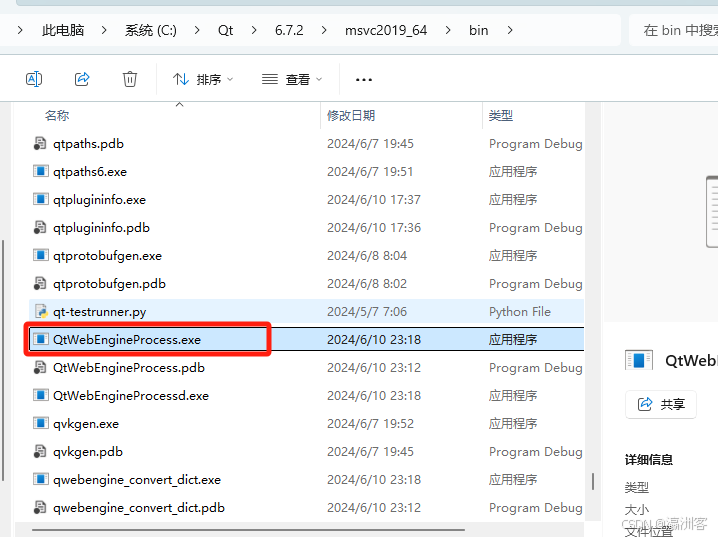Select the qvkgen.pdb file name
Screen dimensions: 718x537
pyautogui.click(x=87, y=451)
